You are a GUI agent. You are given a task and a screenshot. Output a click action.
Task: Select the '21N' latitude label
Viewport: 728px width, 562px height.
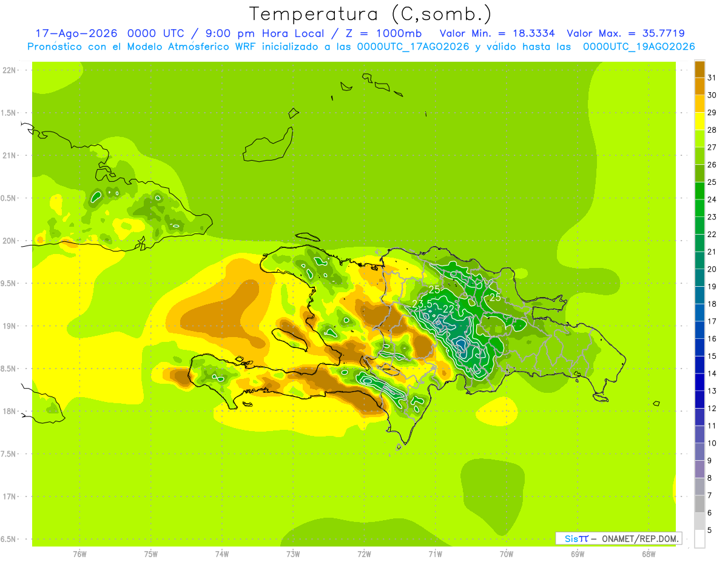point(9,156)
